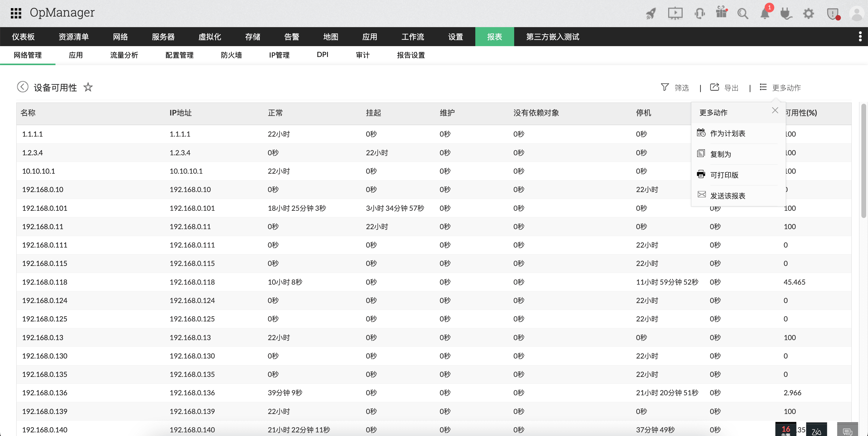
Task: Open the apps waffle menu top left
Action: click(15, 13)
